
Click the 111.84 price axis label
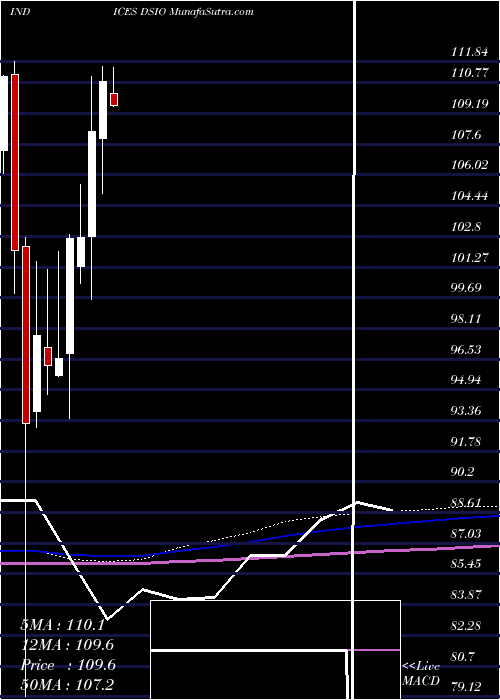point(470,52)
